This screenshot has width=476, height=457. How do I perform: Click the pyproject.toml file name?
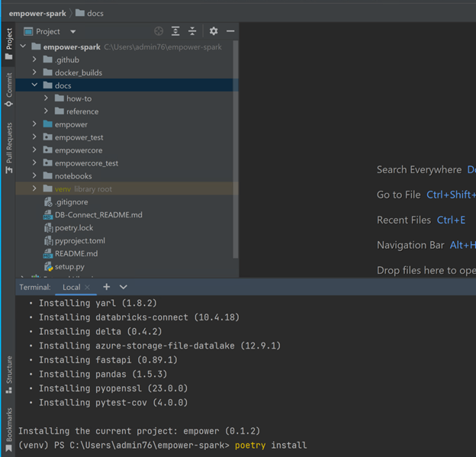[x=80, y=241]
